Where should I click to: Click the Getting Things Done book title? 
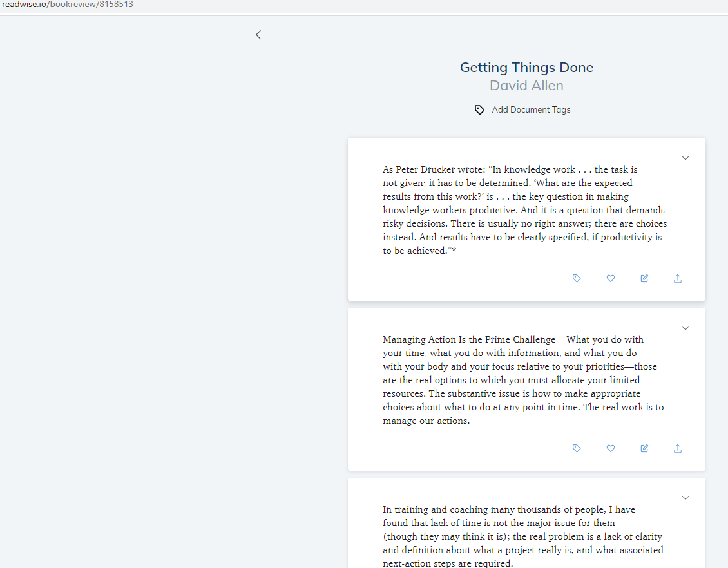click(526, 68)
